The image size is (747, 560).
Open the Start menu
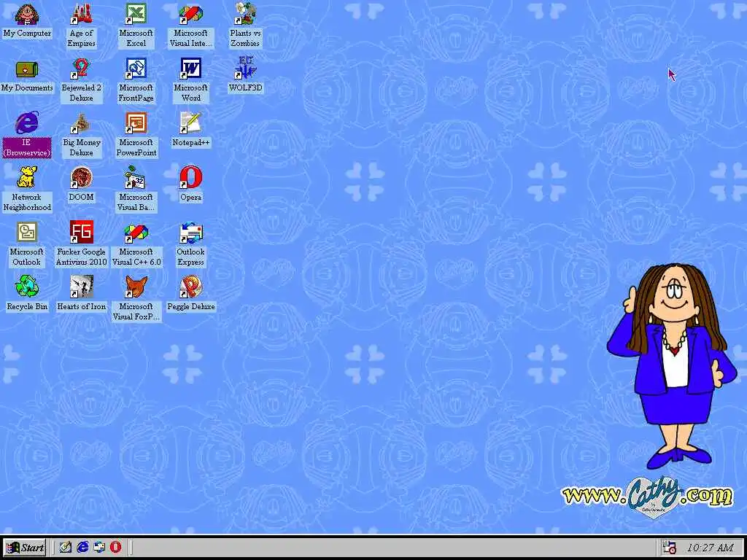[x=25, y=548]
